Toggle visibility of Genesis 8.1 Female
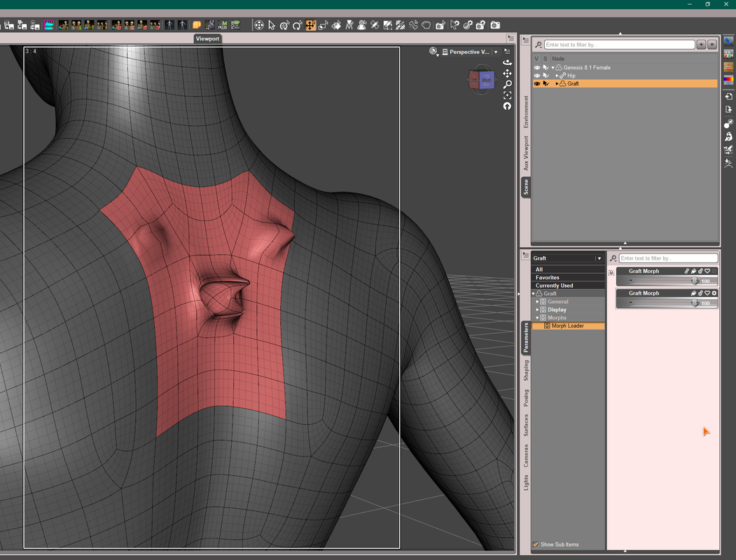 pos(537,68)
